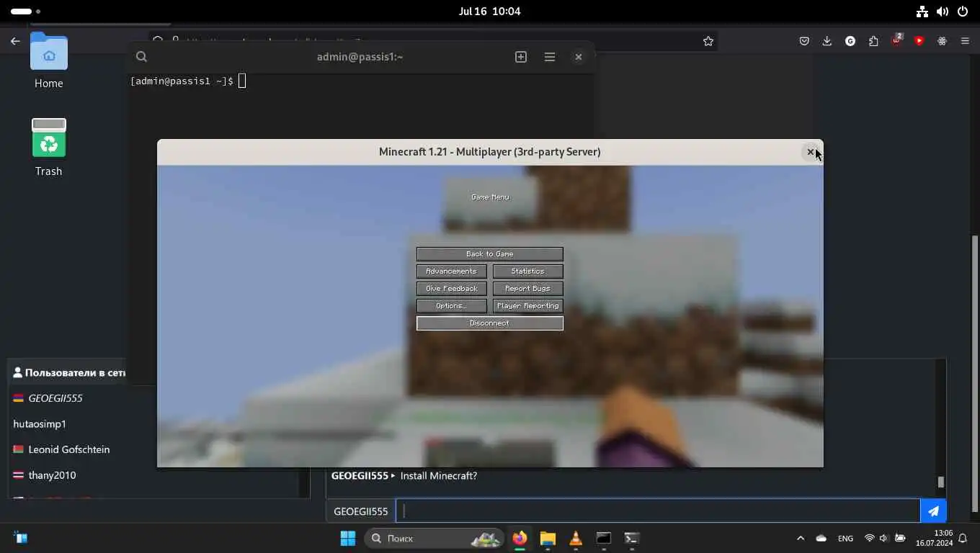Open the Windows notification bell
Viewport: 980px width, 553px height.
[x=963, y=538]
